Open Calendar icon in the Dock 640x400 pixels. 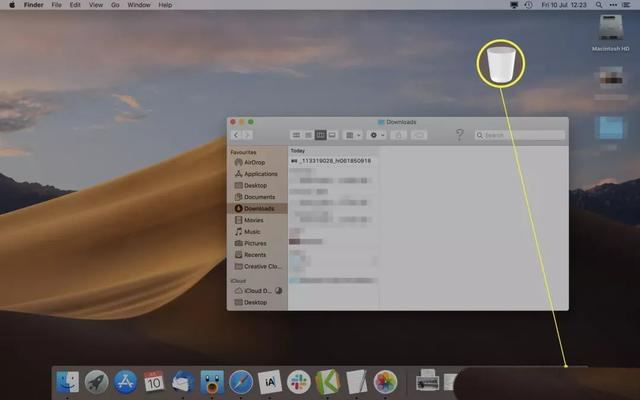click(x=154, y=381)
